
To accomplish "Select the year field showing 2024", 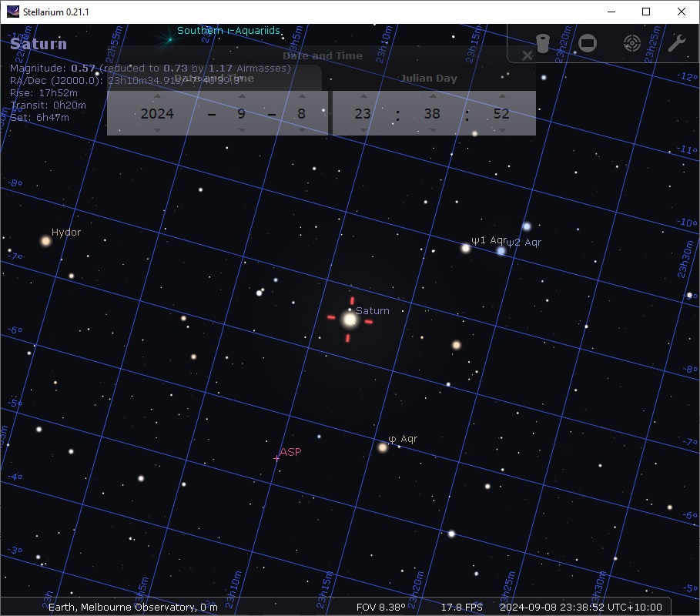I will click(157, 113).
